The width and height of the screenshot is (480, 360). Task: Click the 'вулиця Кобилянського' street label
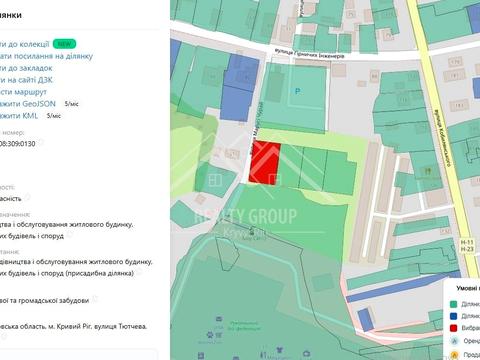[442, 137]
